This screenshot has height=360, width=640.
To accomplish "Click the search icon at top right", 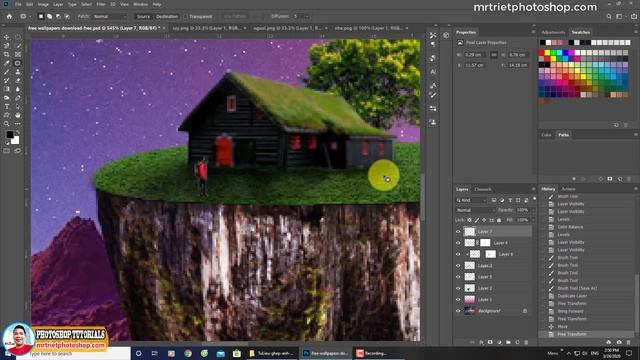I will 609,16.
